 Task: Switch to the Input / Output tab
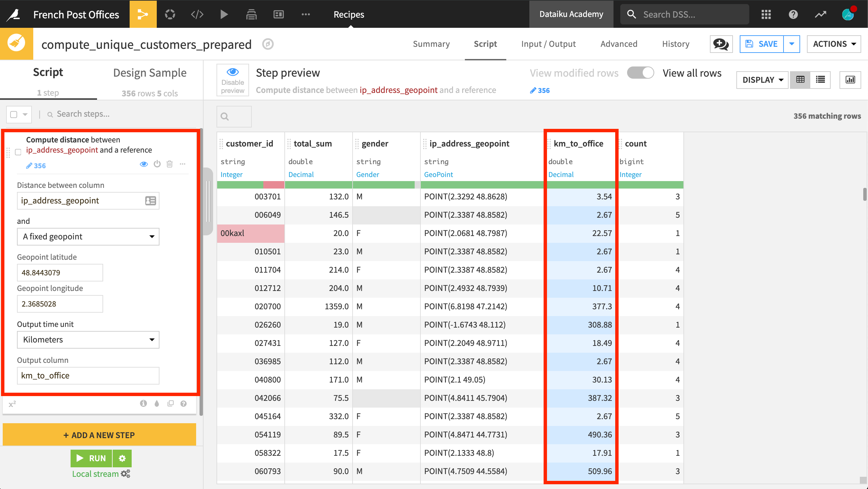(x=547, y=43)
